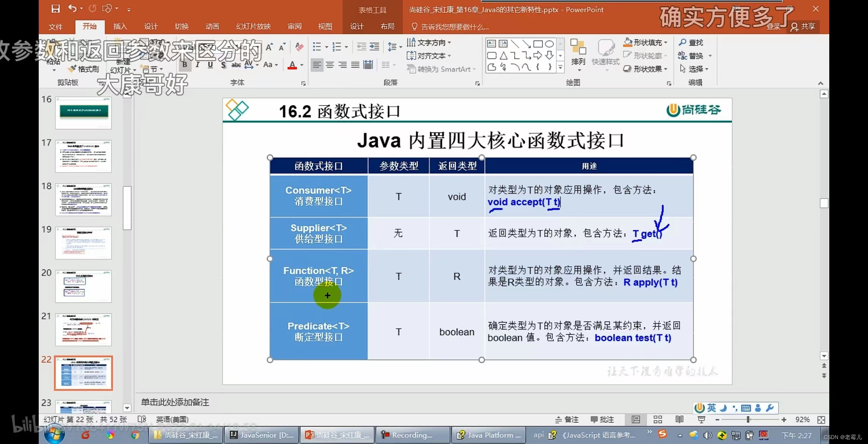Viewport: 868px width, 444px height.
Task: Click the clear formatting eraser icon
Action: tap(299, 47)
